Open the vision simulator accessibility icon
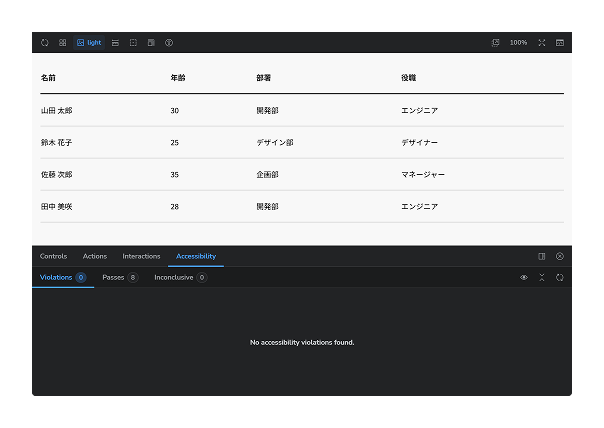Screen dimensions: 604x428 [169, 43]
